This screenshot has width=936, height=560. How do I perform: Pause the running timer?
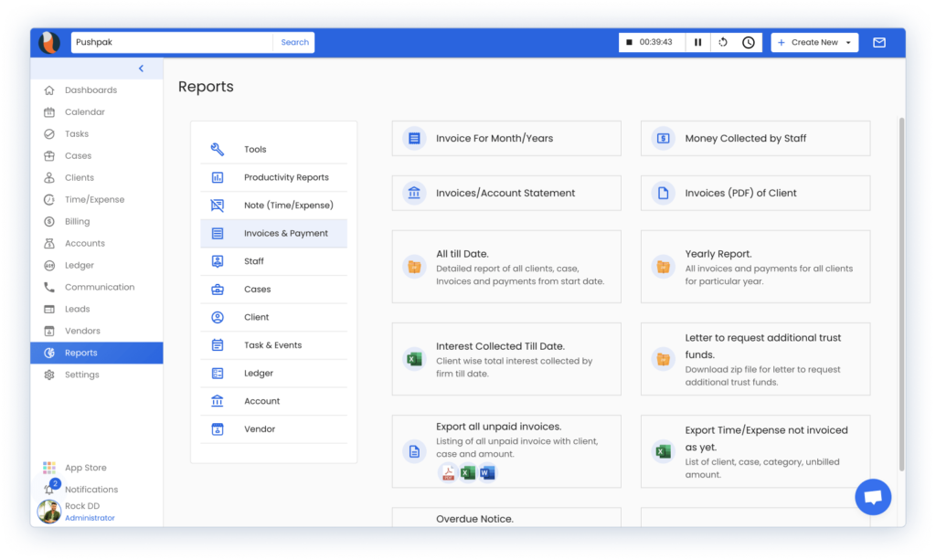[x=697, y=42]
